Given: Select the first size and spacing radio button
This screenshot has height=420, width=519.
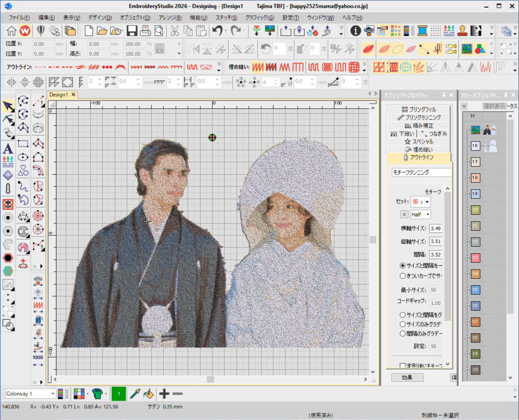Looking at the screenshot, I should 402,265.
